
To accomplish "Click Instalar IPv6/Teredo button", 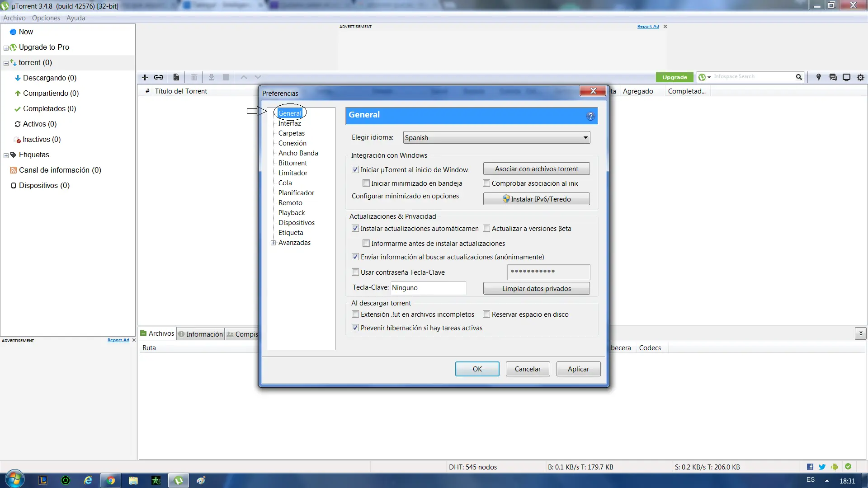I will (536, 199).
